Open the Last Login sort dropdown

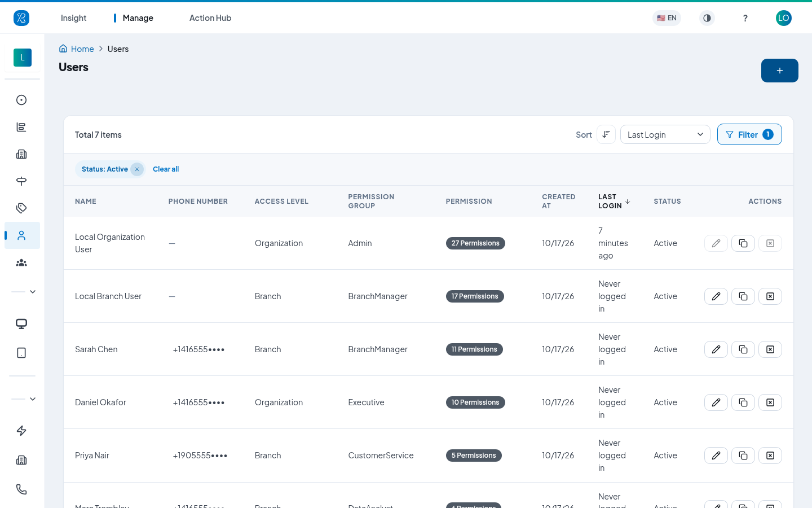[x=665, y=134]
